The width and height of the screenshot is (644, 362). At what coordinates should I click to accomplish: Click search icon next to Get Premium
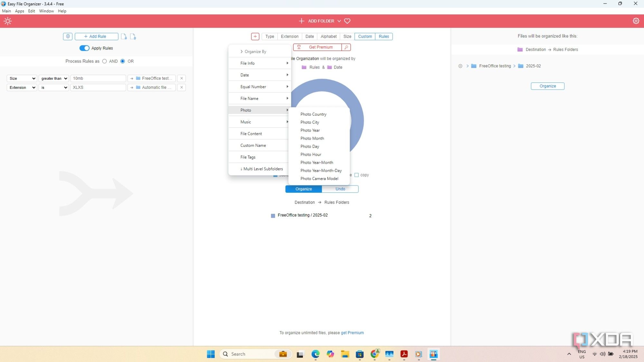click(346, 47)
